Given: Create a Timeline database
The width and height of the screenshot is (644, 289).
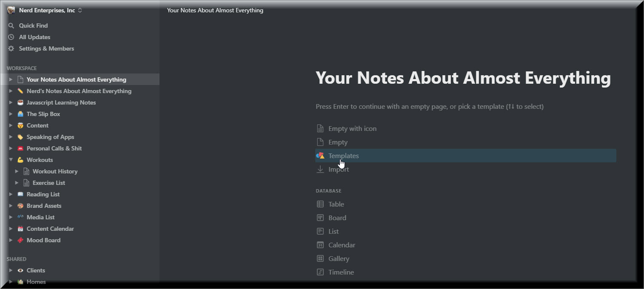Looking at the screenshot, I should [x=341, y=272].
